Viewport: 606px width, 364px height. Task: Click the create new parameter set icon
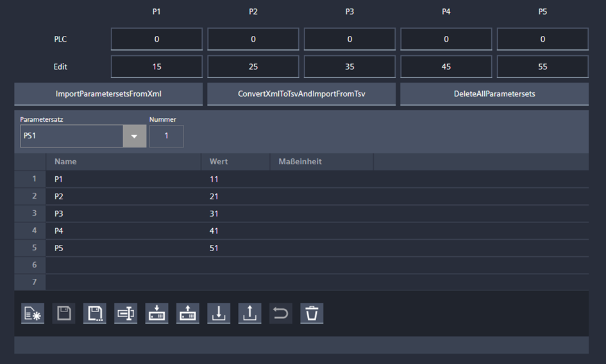tap(33, 313)
